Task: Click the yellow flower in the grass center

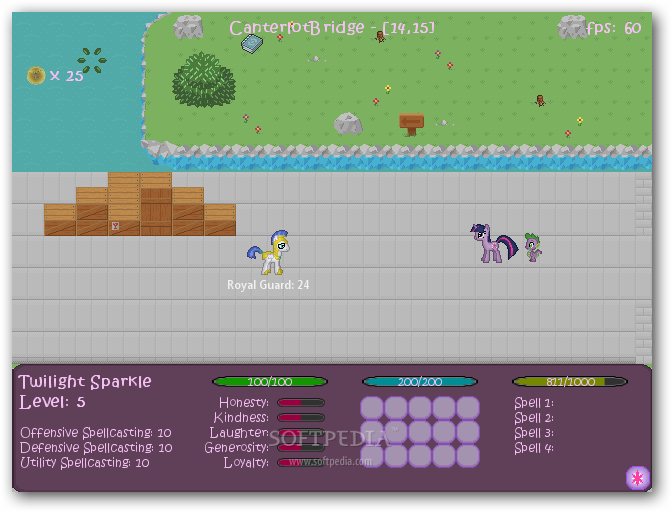Action: point(388,89)
